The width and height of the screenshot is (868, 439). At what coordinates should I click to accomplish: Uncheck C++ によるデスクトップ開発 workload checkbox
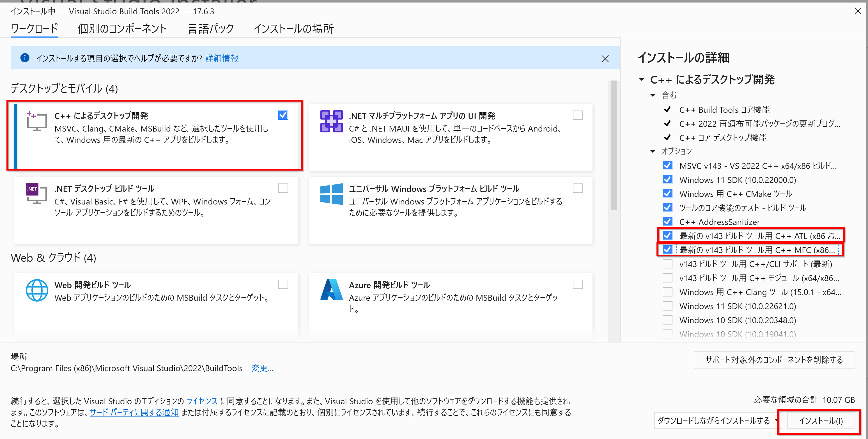283,115
